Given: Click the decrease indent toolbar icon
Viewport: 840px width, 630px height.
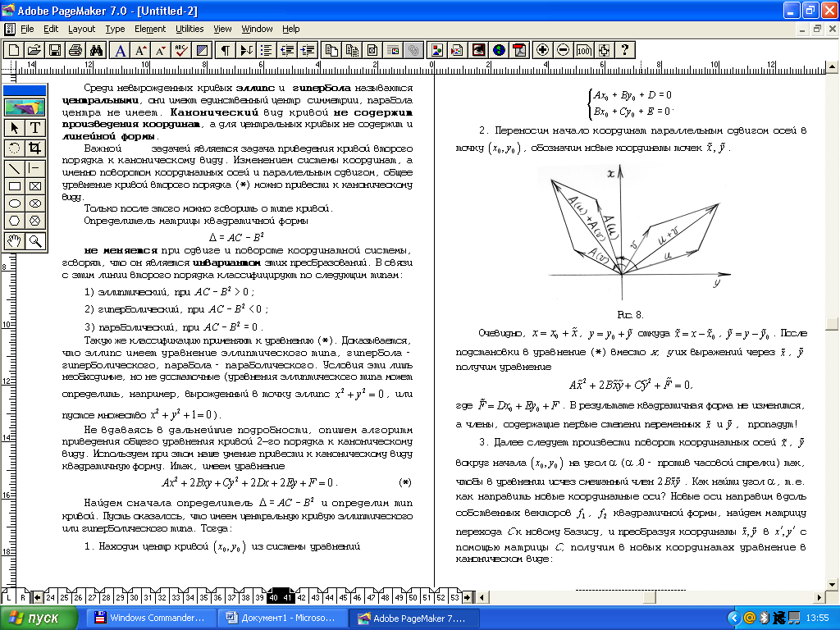Looking at the screenshot, I should tap(287, 50).
